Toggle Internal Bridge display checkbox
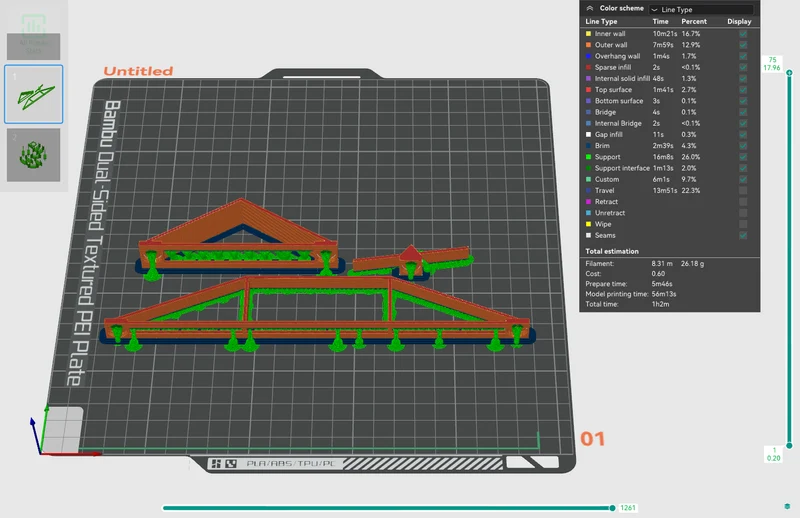The height and width of the screenshot is (518, 800). (743, 124)
